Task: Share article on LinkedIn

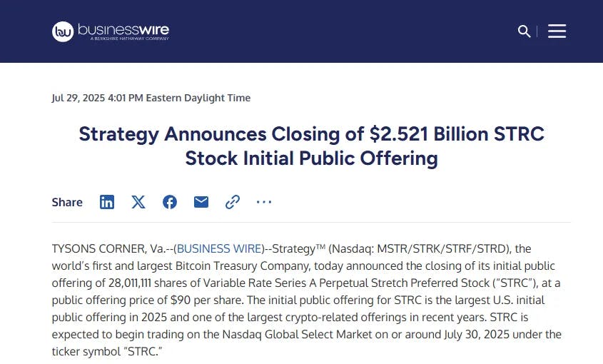Action: [107, 202]
